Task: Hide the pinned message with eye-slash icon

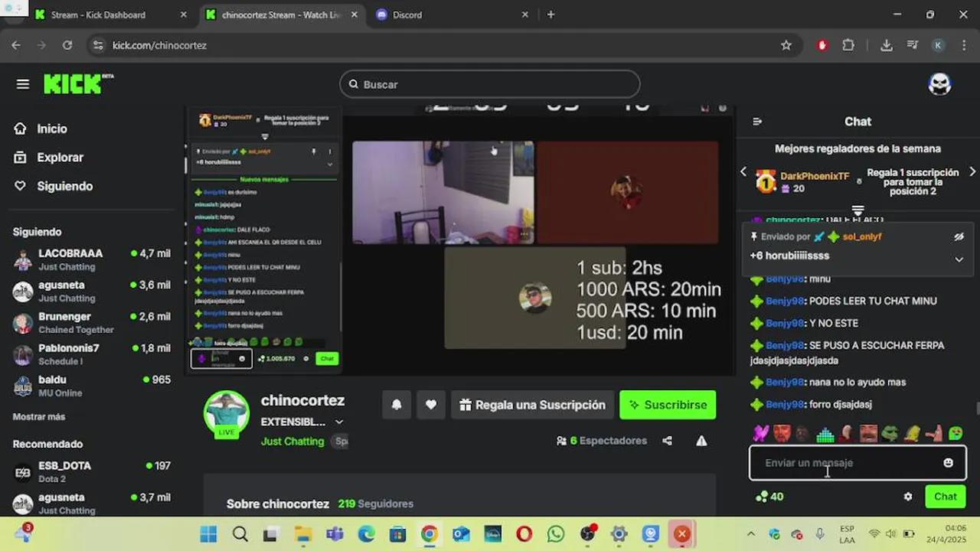Action: pos(959,237)
